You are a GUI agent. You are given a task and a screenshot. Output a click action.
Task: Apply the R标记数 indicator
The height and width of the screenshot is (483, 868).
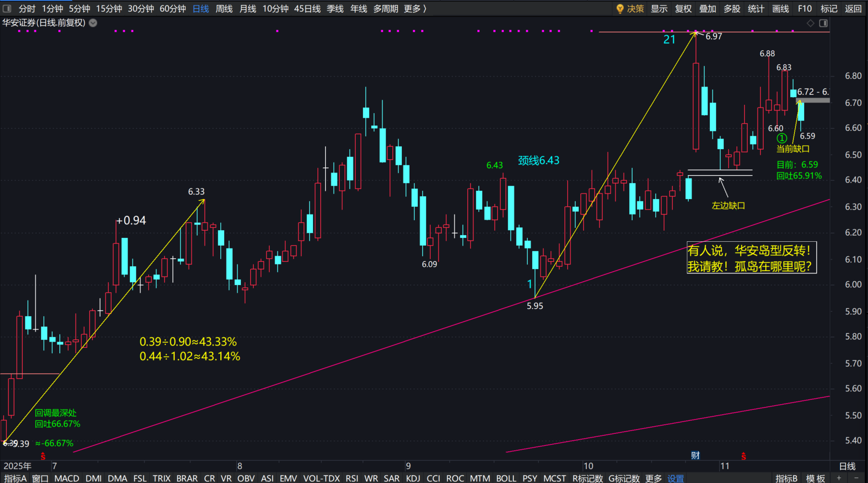[x=588, y=478]
